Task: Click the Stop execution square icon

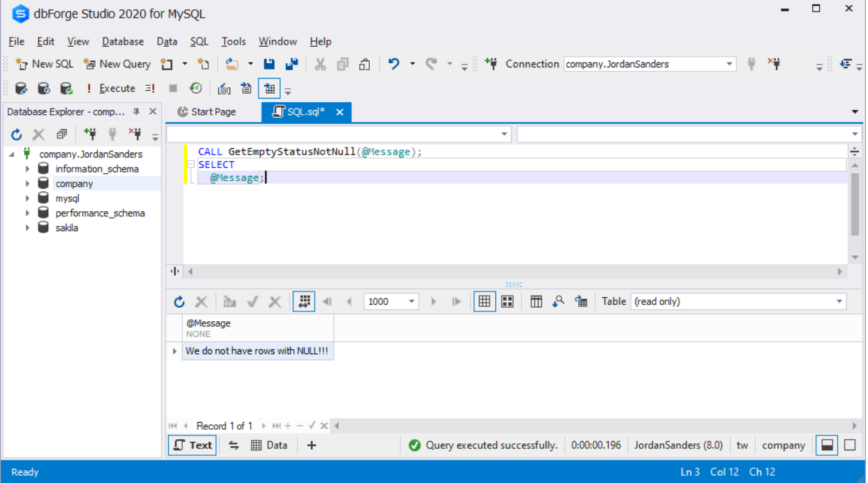Action: [x=173, y=89]
